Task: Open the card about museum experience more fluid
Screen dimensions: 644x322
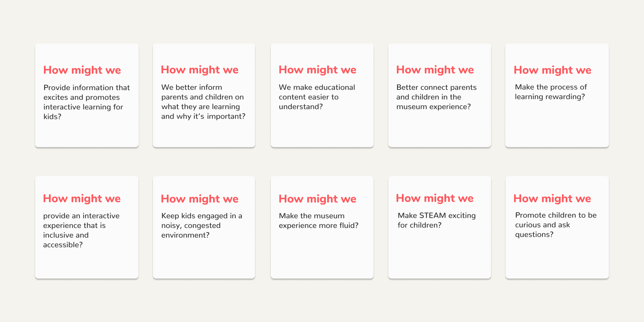Action: point(322,227)
